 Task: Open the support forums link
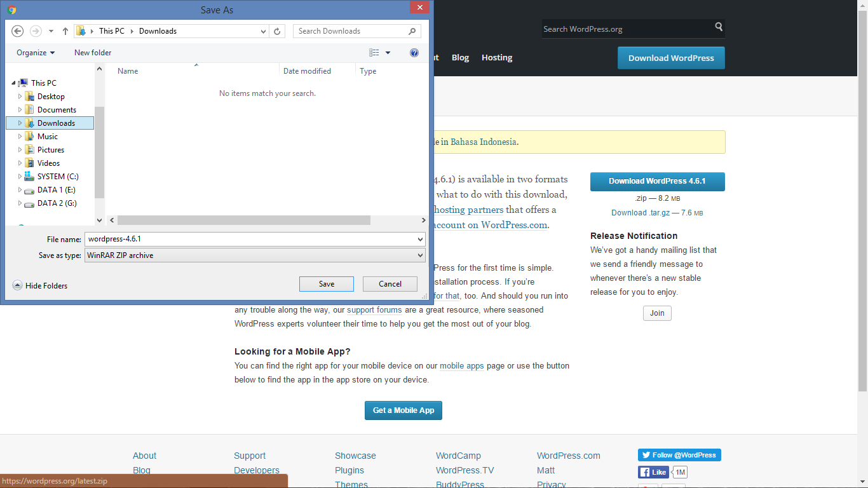click(374, 310)
